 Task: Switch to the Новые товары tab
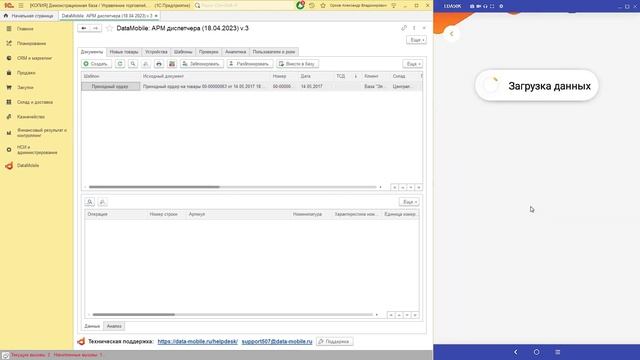coord(124,52)
